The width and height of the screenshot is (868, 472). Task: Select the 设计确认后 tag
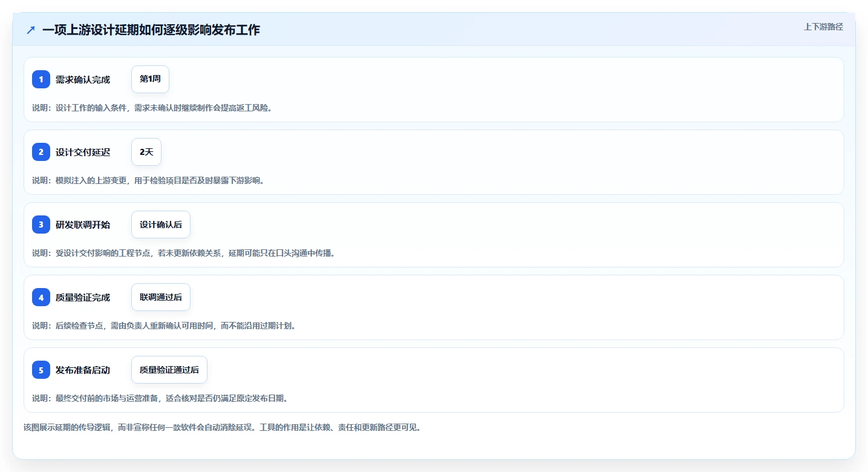coord(161,225)
